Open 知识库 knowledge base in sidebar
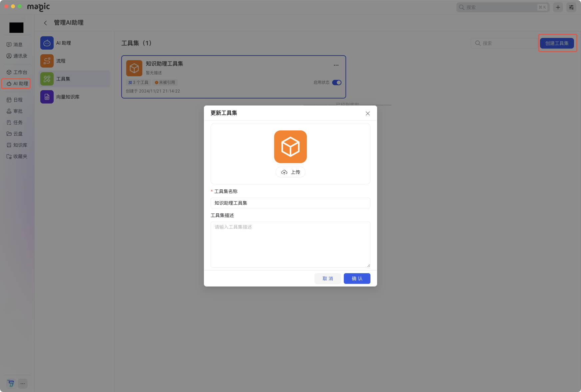 click(17, 145)
